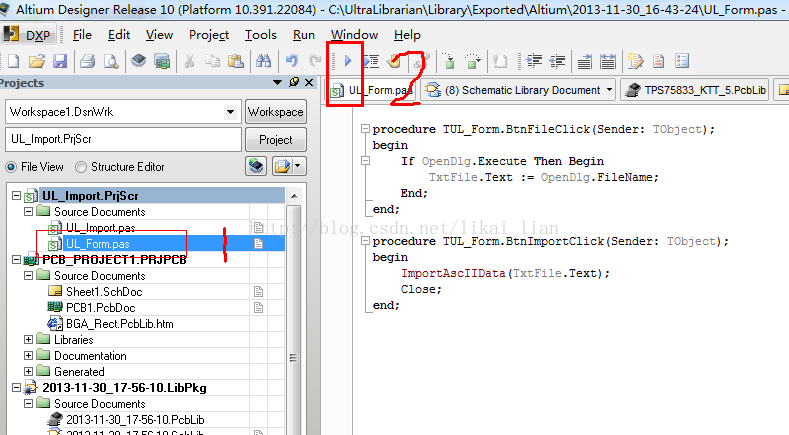Image resolution: width=789 pixels, height=435 pixels.
Task: Open the Help menu
Action: tap(407, 35)
